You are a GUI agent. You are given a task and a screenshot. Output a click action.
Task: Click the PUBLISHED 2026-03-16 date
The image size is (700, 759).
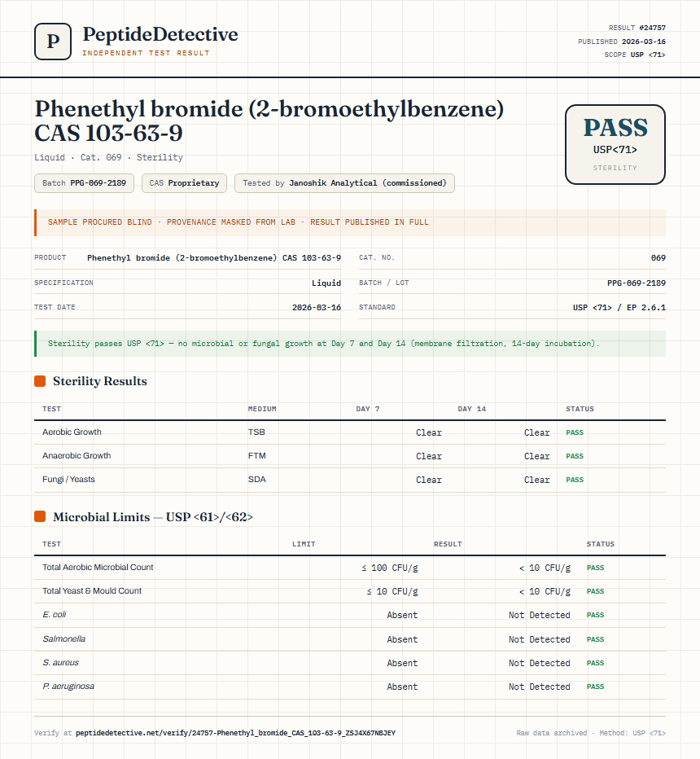[x=622, y=42]
